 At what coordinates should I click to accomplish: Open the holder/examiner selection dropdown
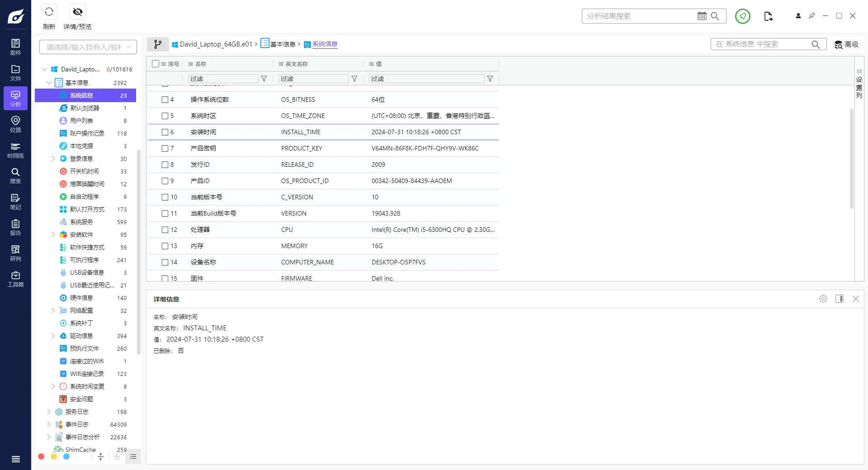[88, 47]
